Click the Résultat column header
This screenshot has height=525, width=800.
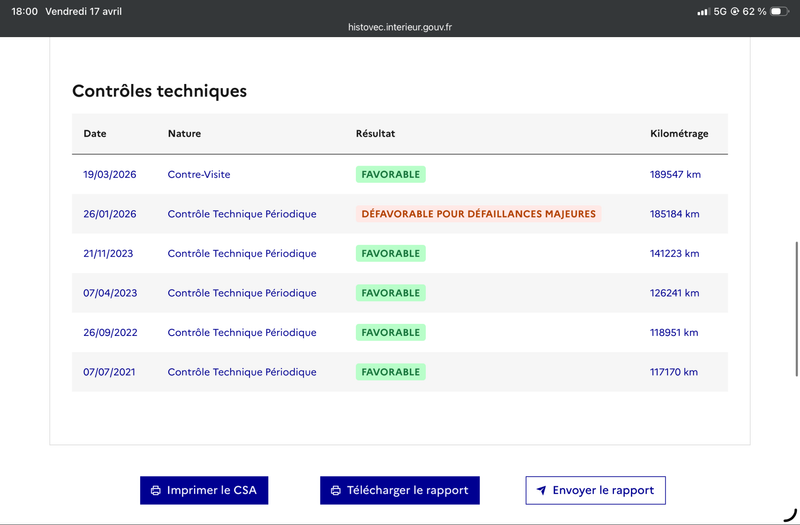(x=376, y=134)
